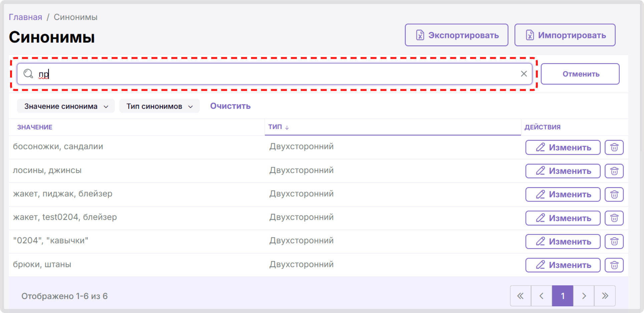This screenshot has height=313, width=644.
Task: Click the Экспортировать button
Action: tap(456, 35)
